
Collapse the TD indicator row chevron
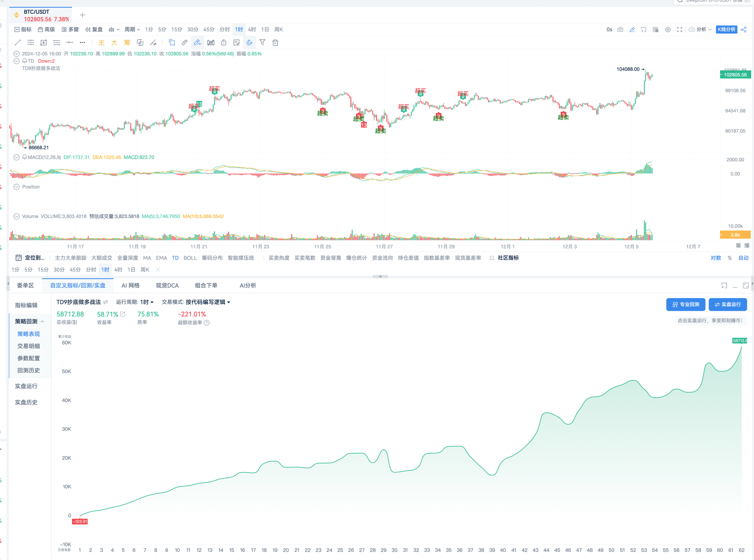(x=17, y=61)
